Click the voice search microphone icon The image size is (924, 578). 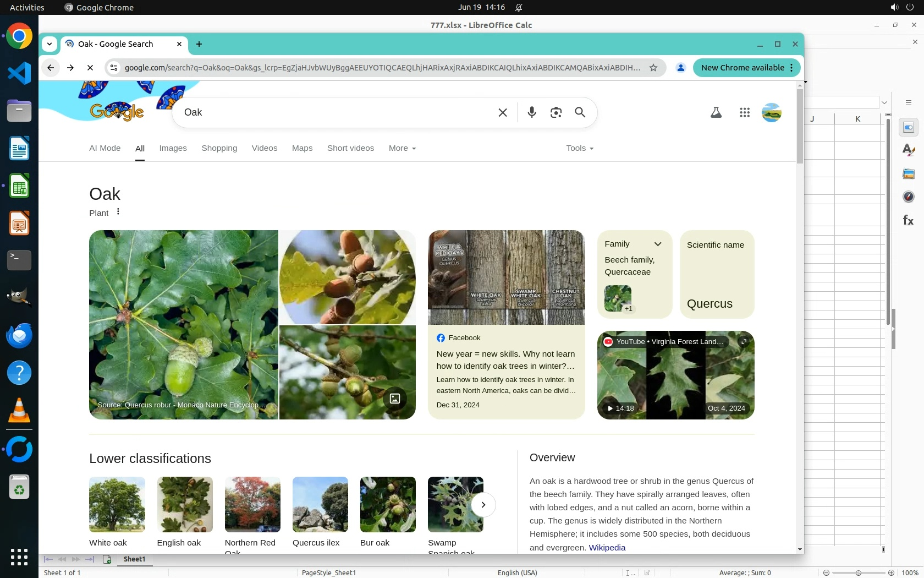(531, 112)
